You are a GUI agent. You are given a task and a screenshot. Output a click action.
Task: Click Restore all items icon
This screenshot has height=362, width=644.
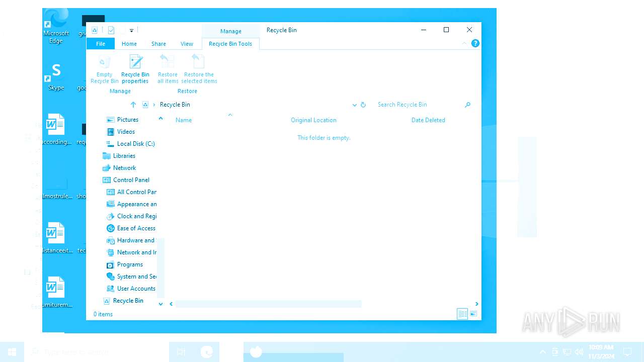pos(168,69)
